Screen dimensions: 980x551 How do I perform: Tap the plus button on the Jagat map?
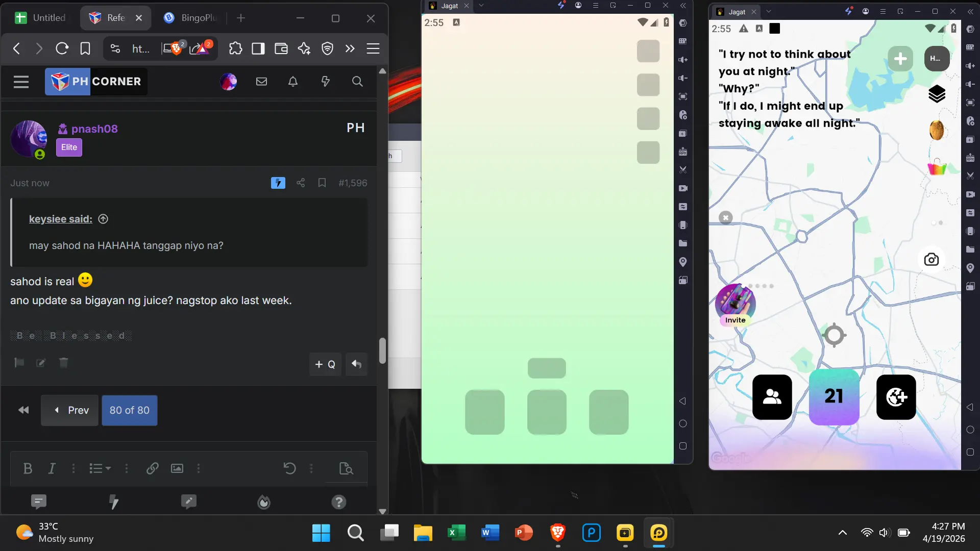click(900, 59)
